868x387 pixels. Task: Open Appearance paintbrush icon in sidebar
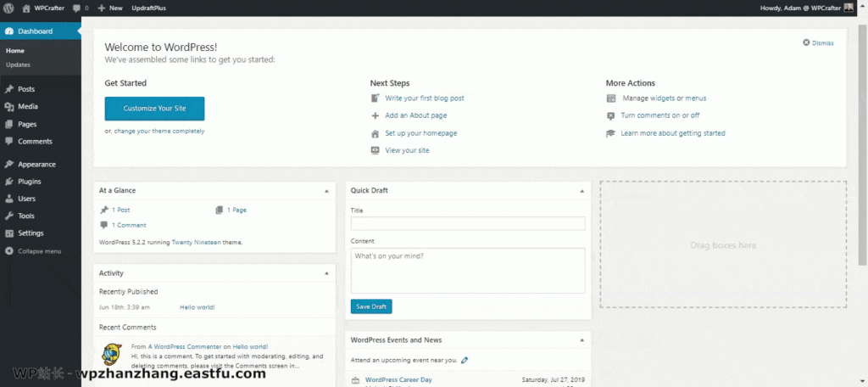9,165
